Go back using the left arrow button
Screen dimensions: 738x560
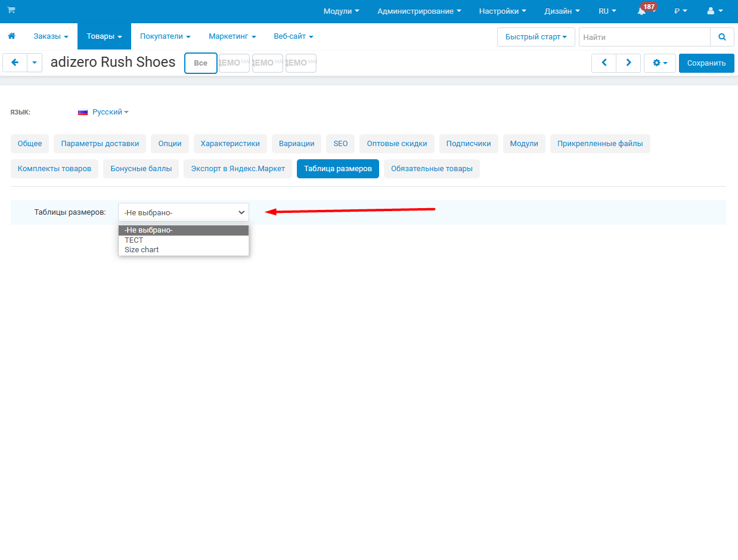[x=15, y=63]
